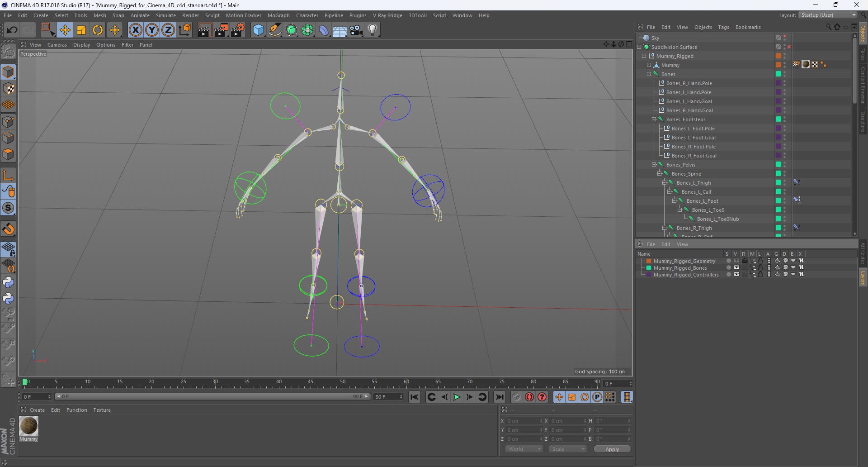Open the Character menu
This screenshot has width=868, height=467.
coord(307,15)
